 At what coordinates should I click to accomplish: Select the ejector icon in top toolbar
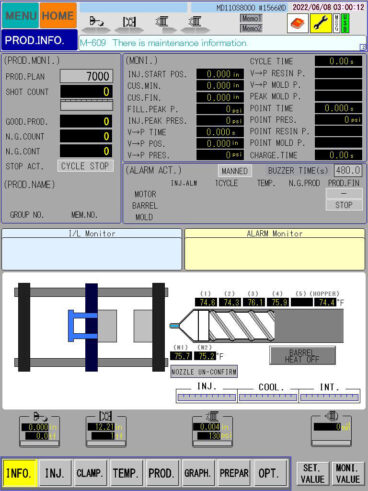point(96,23)
